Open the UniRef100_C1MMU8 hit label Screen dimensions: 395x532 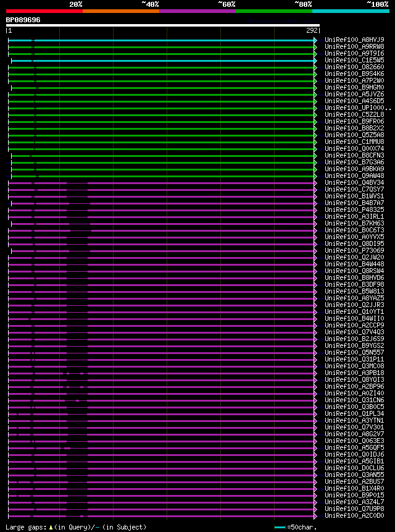coord(354,142)
